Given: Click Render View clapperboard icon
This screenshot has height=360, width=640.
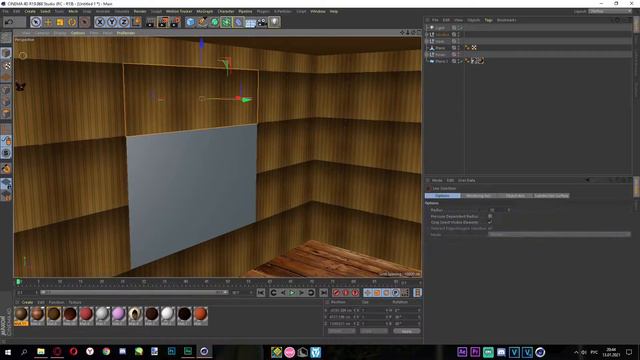Looking at the screenshot, I should click(x=150, y=22).
